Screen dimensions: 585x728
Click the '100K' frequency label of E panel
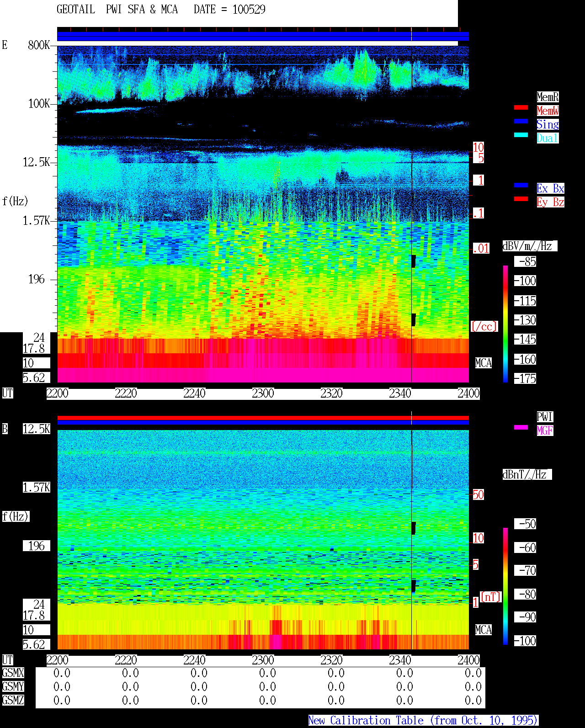coord(39,104)
